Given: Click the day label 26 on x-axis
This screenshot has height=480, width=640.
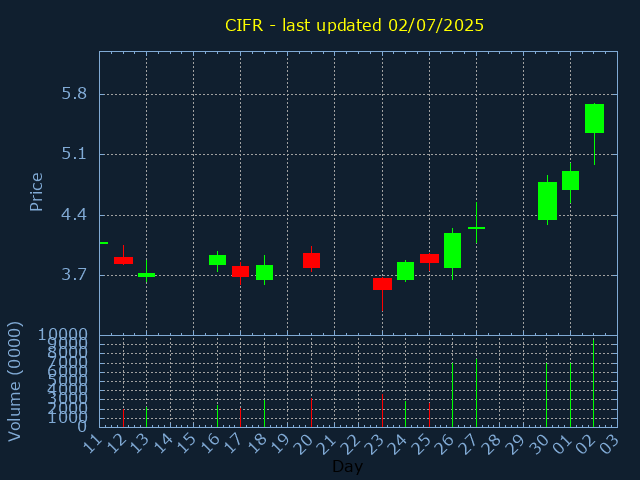Looking at the screenshot, I should [x=446, y=444].
